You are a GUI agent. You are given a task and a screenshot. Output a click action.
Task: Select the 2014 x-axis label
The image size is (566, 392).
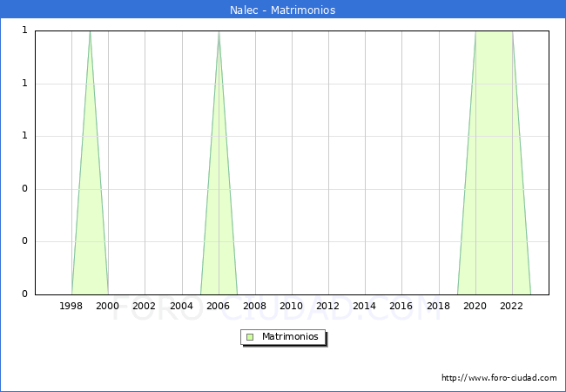point(364,307)
